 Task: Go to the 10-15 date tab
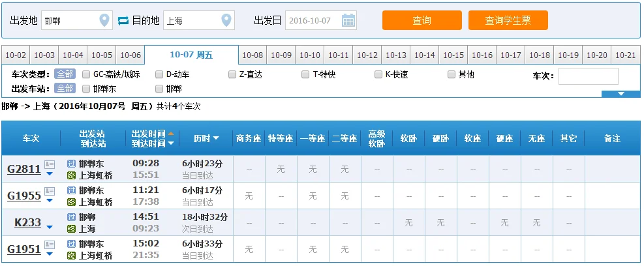[x=453, y=55]
